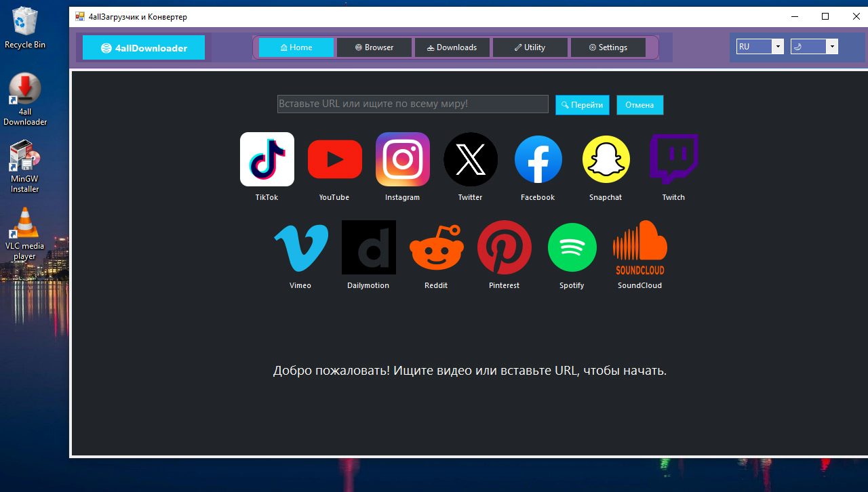Image resolution: width=868 pixels, height=492 pixels.
Task: Click the Pinterest icon
Action: tap(505, 247)
